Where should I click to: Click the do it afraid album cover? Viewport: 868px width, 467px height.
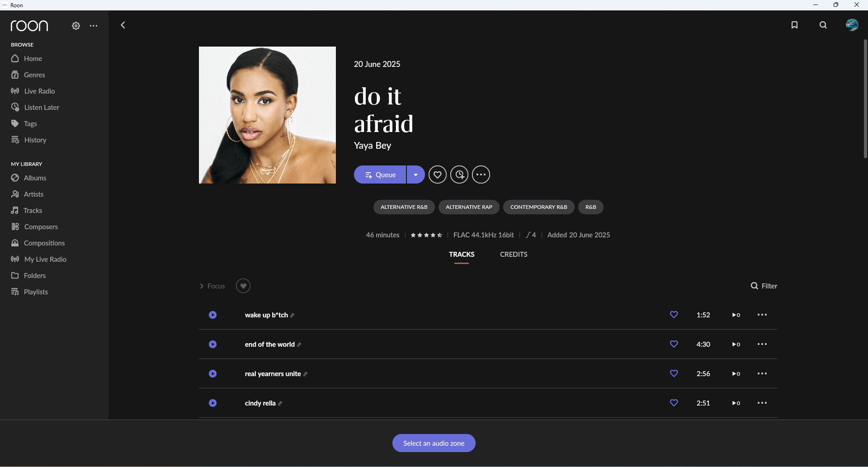click(267, 115)
